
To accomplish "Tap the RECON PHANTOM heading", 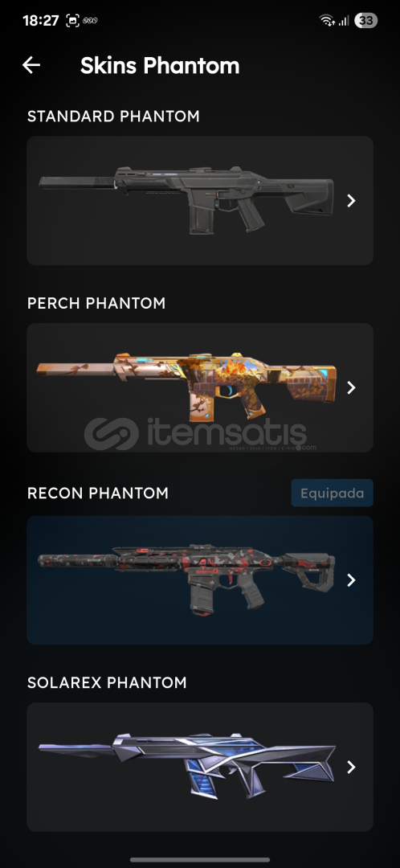I will 98,493.
